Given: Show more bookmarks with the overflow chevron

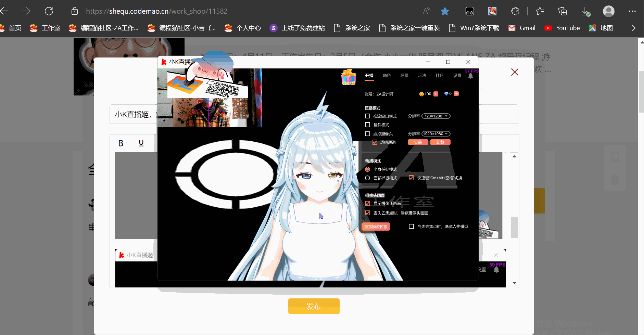Looking at the screenshot, I should point(633,28).
